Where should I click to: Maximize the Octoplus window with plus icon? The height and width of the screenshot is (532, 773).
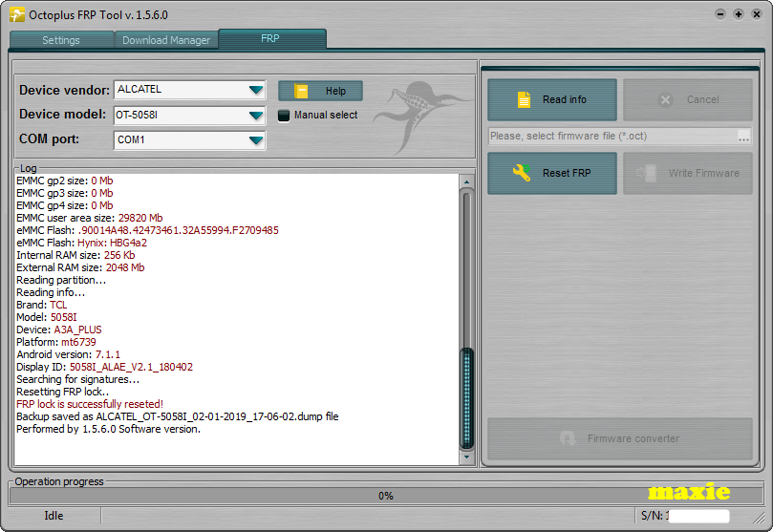point(739,14)
